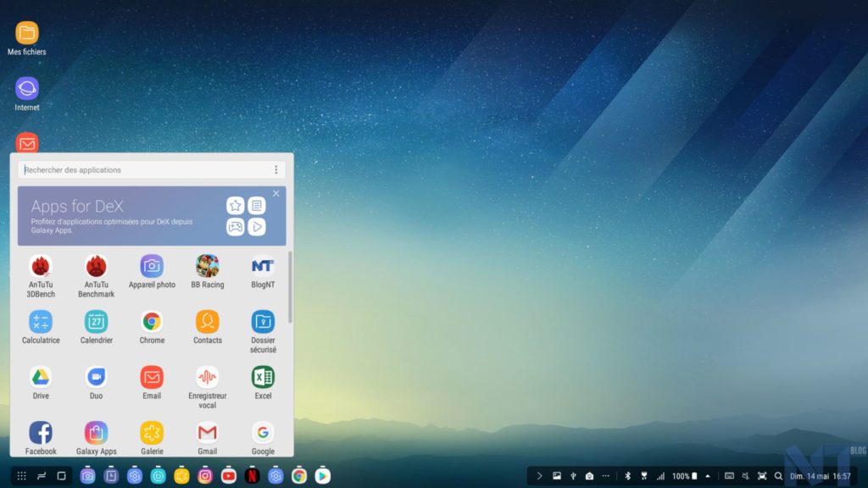Open USB notification icon in tray
868x488 pixels.
573,476
